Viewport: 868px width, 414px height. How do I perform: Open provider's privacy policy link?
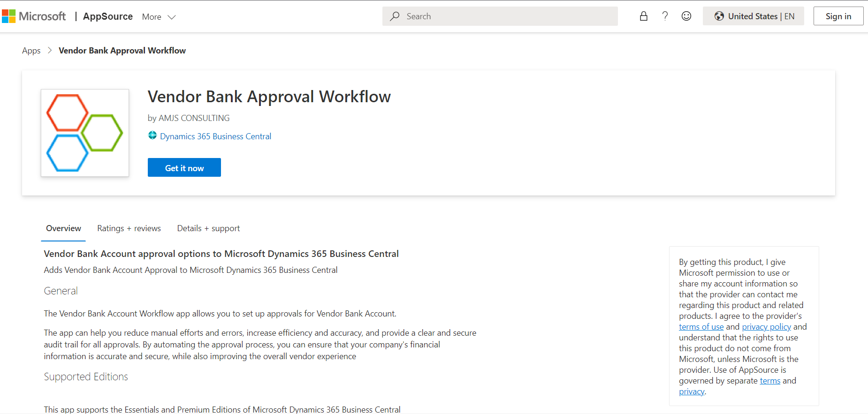click(x=767, y=327)
